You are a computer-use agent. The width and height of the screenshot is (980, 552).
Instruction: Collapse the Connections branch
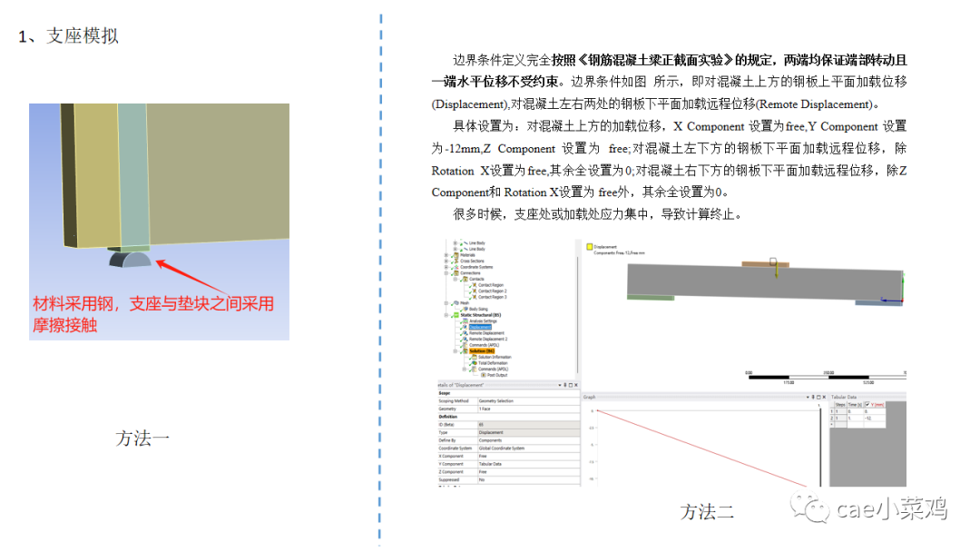(x=446, y=273)
